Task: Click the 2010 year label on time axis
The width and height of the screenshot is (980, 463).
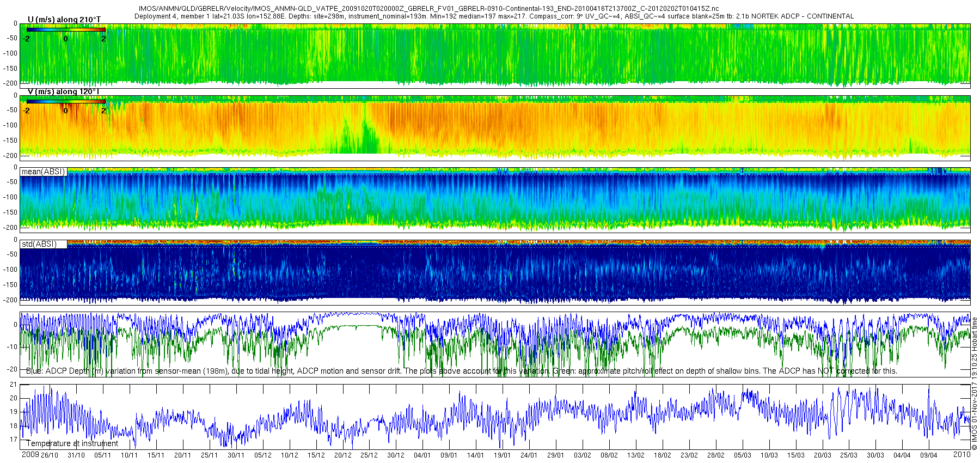Action: click(x=961, y=454)
